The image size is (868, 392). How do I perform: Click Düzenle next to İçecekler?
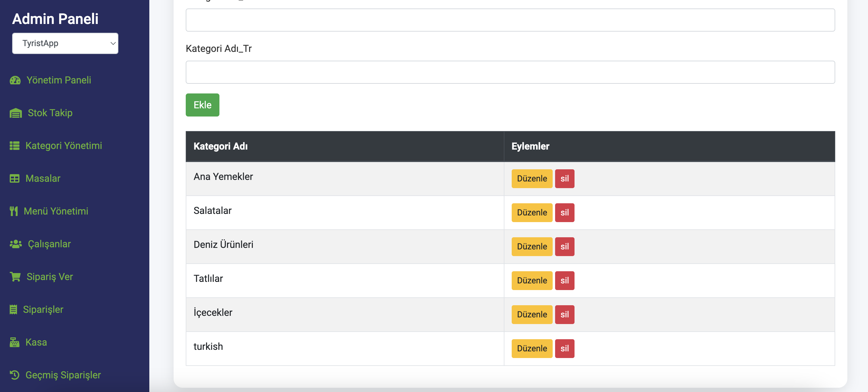(x=532, y=314)
